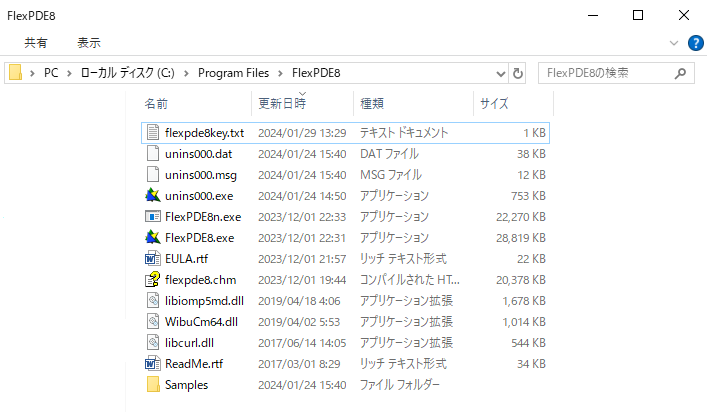708x412 pixels.
Task: Select the FlexPDE8n.exe file icon
Action: click(153, 216)
